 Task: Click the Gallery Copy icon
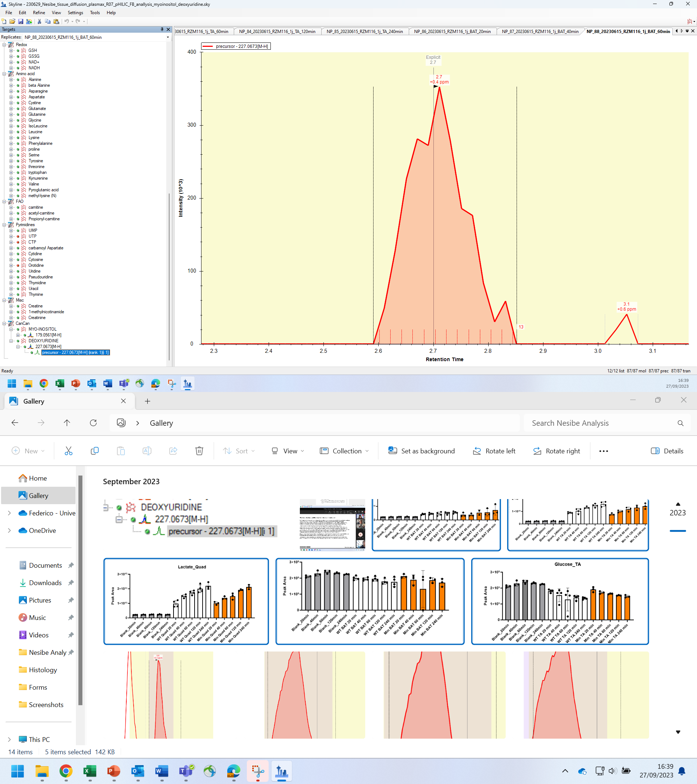tap(95, 451)
